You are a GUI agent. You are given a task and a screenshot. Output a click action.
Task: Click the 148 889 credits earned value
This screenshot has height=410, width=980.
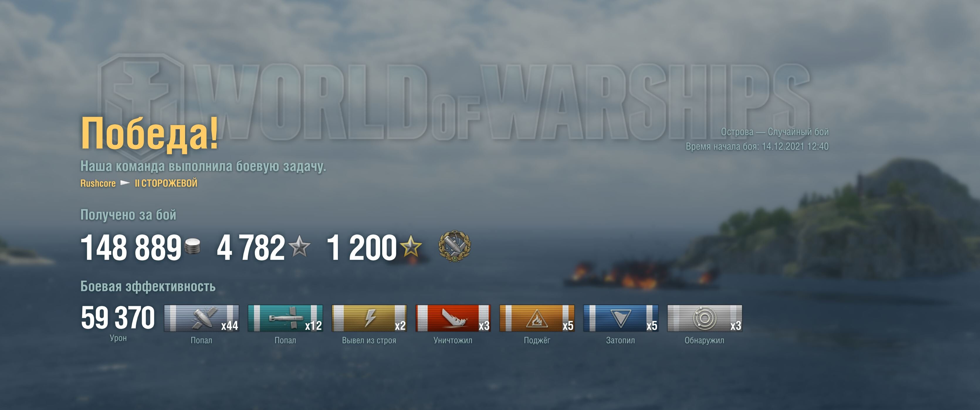[131, 248]
